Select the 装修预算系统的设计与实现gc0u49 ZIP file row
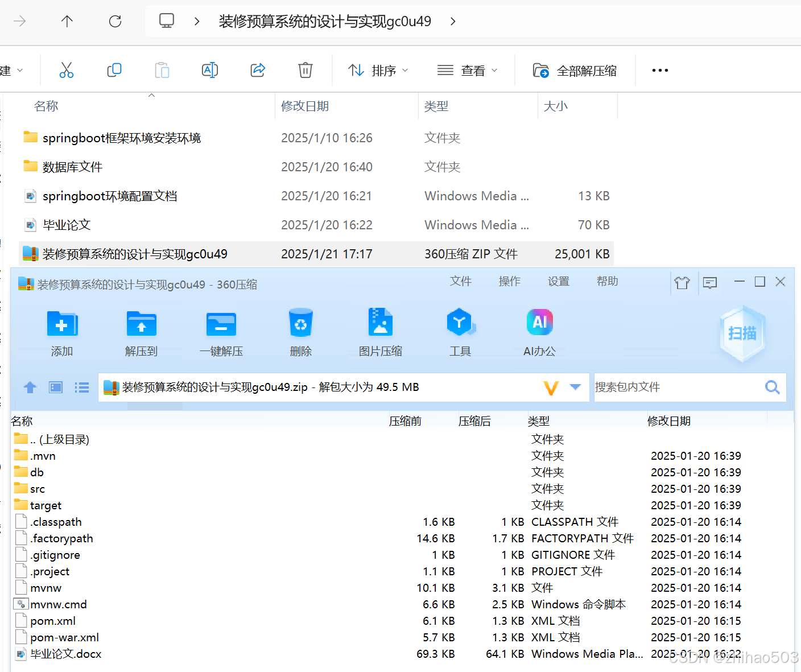 316,254
